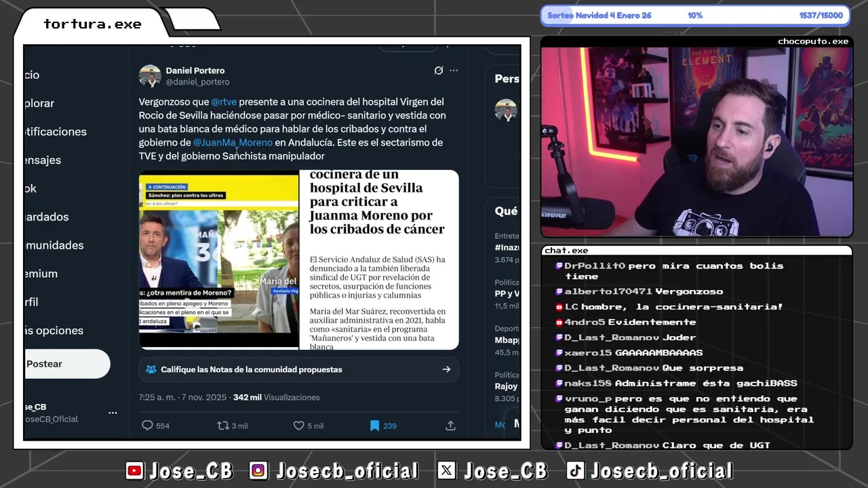Screen dimensions: 868x488
Task: Click the arrow on community notes banner
Action: 446,369
